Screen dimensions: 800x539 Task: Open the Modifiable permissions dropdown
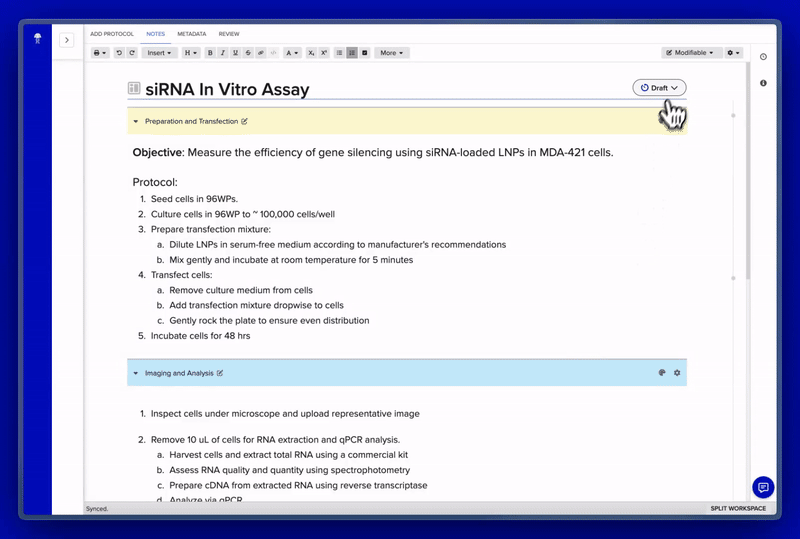pos(690,53)
